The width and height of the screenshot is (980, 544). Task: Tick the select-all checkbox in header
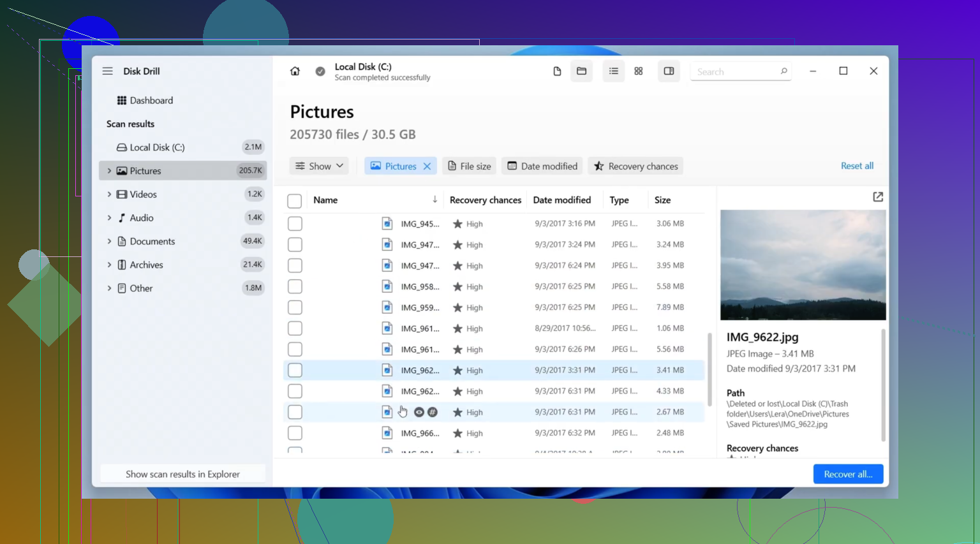(x=295, y=201)
